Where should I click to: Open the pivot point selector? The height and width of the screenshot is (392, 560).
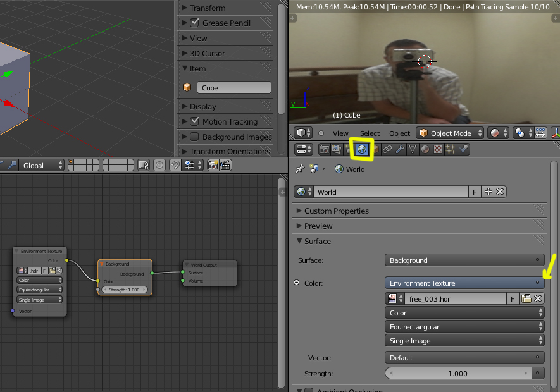[x=523, y=133]
